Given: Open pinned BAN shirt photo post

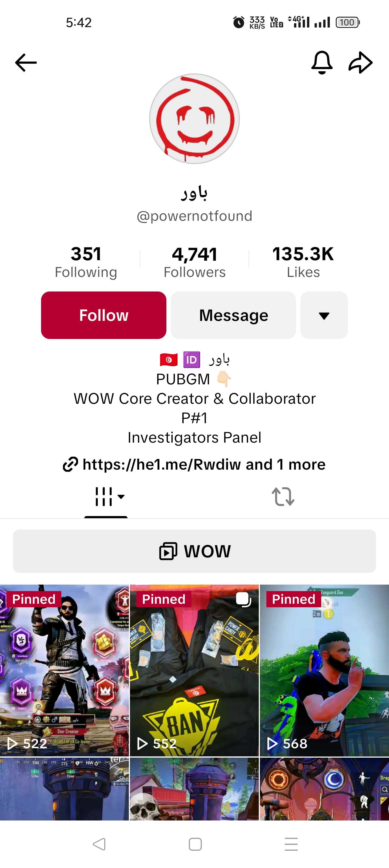Looking at the screenshot, I should tap(194, 670).
